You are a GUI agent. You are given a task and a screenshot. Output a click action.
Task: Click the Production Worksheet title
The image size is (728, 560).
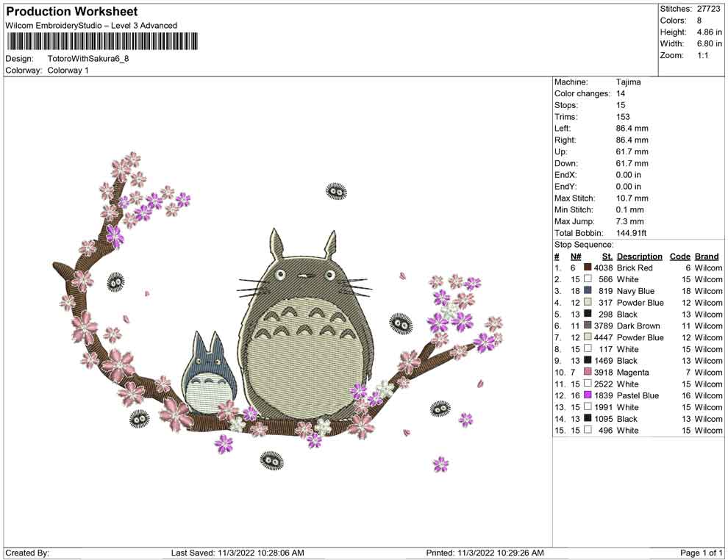pos(72,12)
